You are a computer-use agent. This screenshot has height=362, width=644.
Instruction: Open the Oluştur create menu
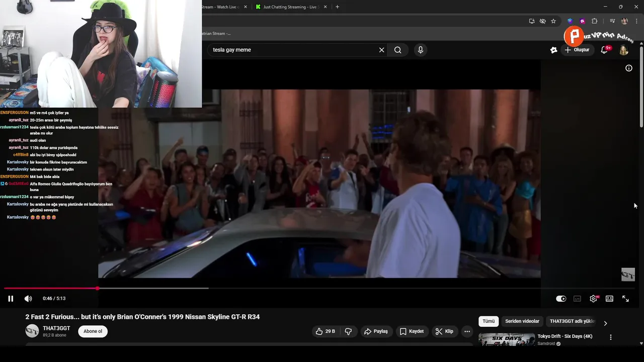pyautogui.click(x=577, y=50)
